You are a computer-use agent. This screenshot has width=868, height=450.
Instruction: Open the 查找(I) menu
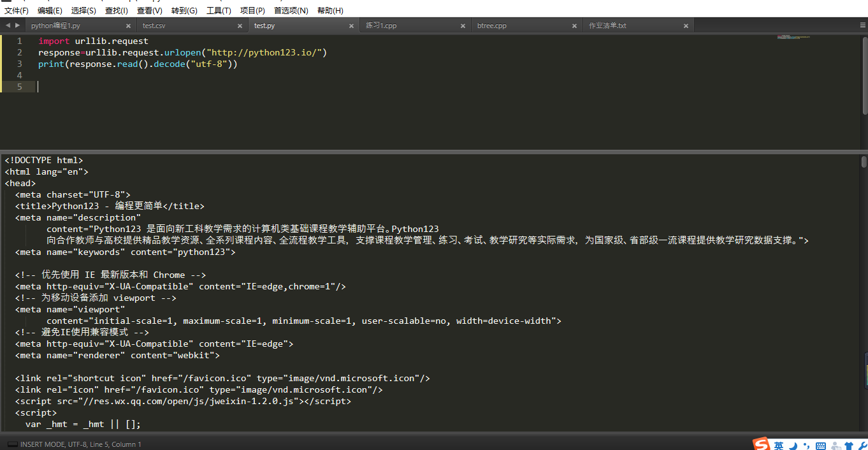(x=117, y=11)
